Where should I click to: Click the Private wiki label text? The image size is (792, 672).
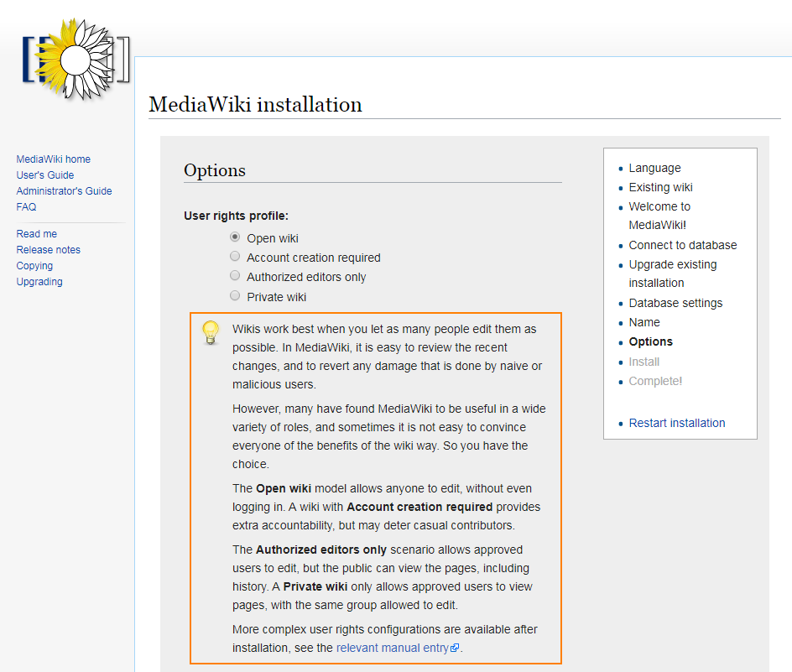click(276, 297)
